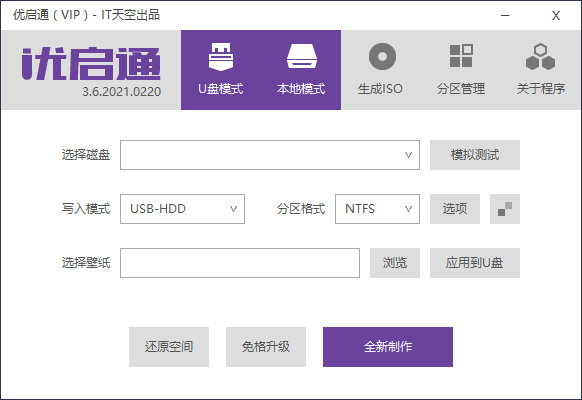Click the 模拟测试 button
This screenshot has height=400, width=582.
click(x=475, y=155)
